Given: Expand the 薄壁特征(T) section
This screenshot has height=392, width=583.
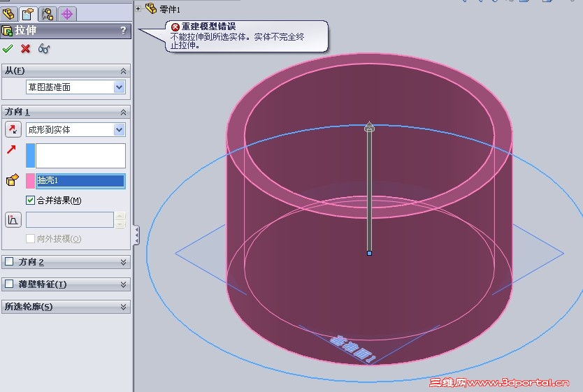Looking at the screenshot, I should click(x=123, y=284).
